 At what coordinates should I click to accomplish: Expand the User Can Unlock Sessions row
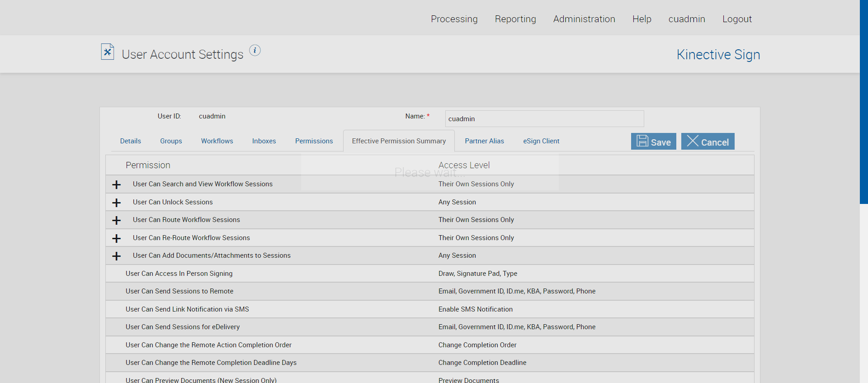pyautogui.click(x=117, y=203)
